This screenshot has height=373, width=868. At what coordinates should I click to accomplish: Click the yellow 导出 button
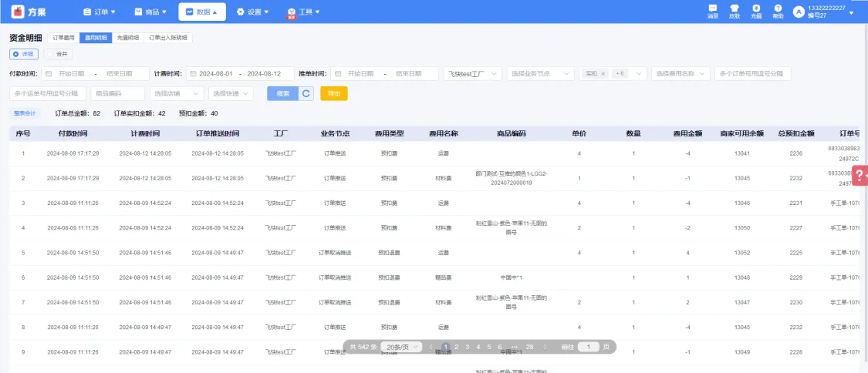click(334, 93)
